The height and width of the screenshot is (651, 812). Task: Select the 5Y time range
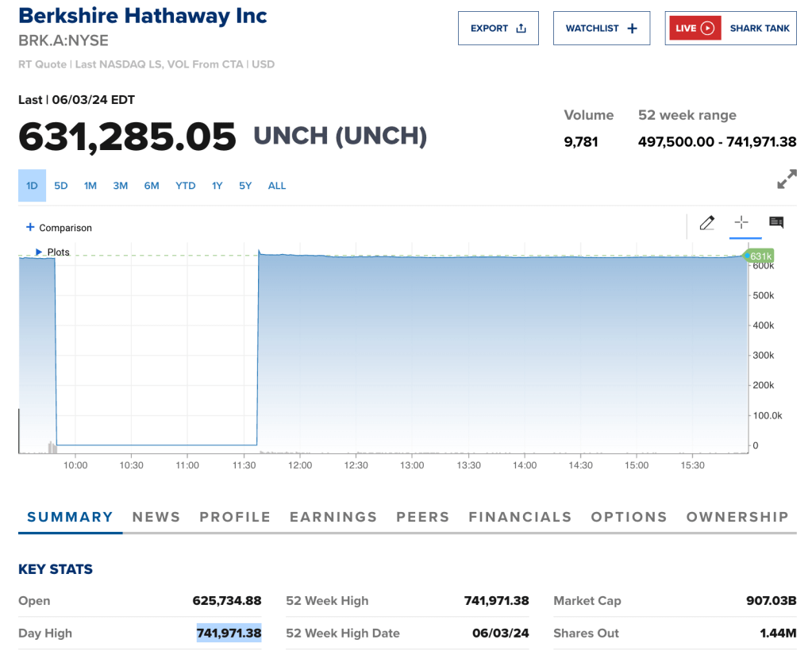coord(245,186)
